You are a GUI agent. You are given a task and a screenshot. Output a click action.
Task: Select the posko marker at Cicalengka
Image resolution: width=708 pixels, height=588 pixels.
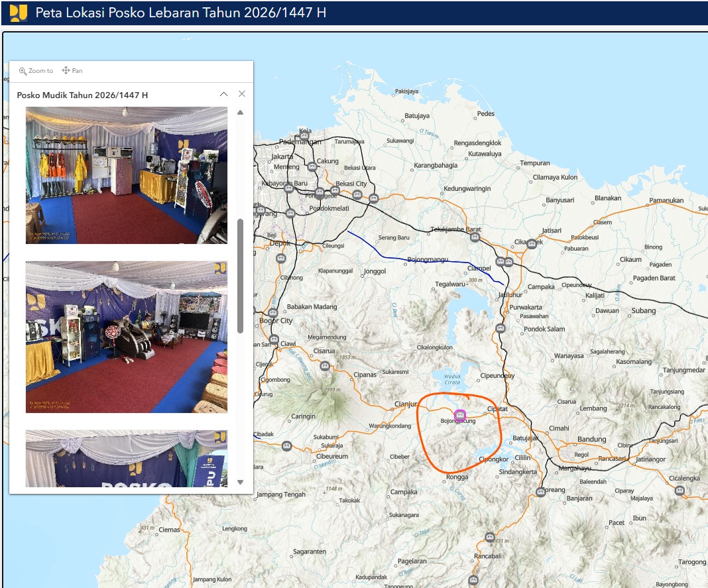679,491
